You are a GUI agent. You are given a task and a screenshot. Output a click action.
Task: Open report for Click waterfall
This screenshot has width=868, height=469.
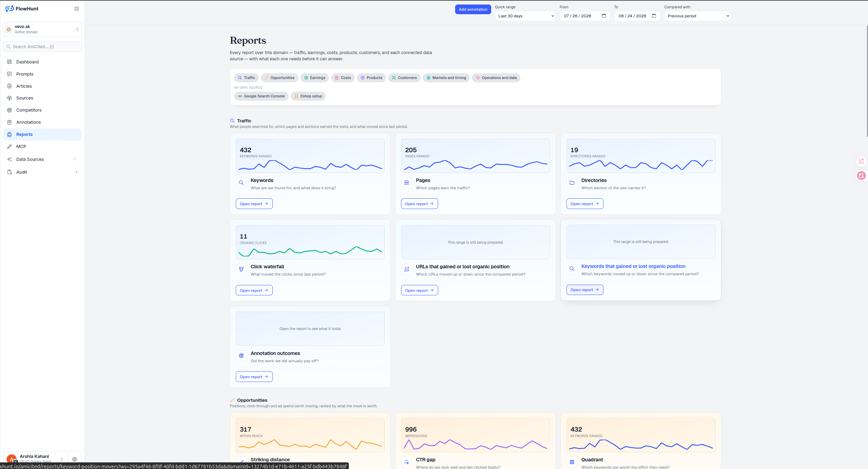[254, 290]
